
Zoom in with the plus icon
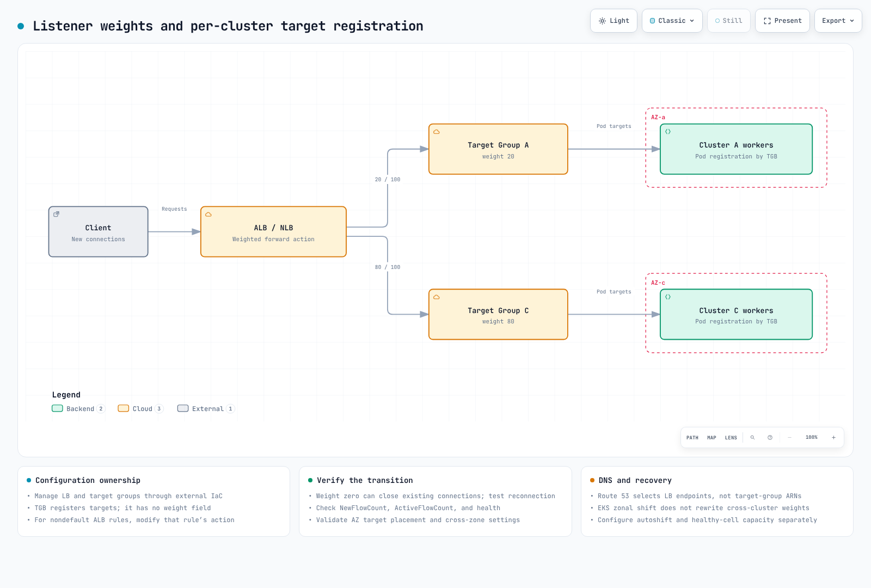click(x=833, y=438)
